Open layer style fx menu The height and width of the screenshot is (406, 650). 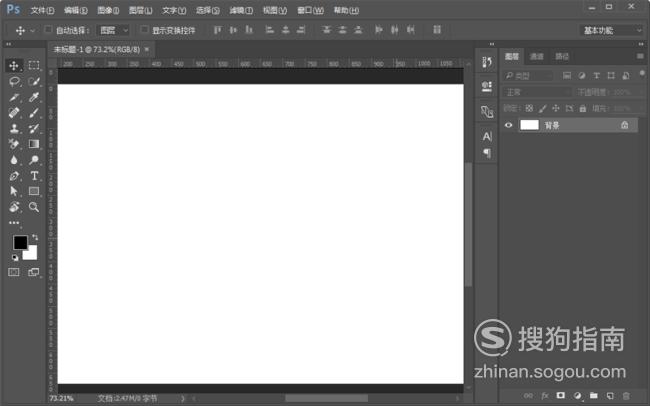pyautogui.click(x=545, y=396)
